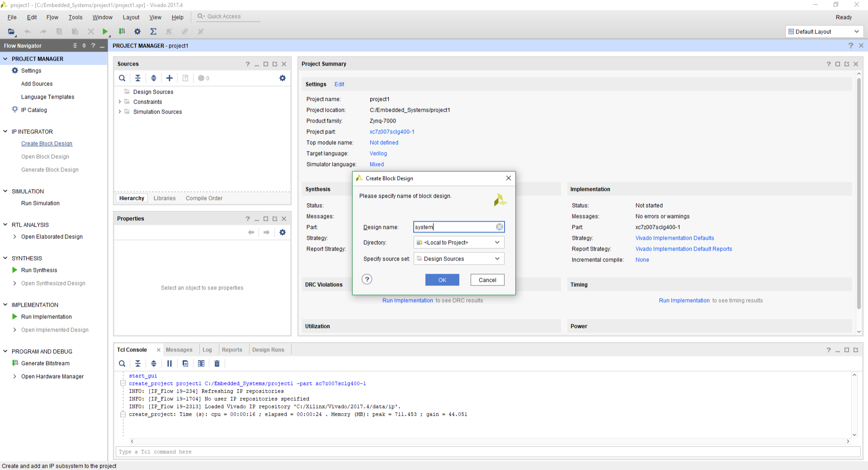
Task: Cancel the Create Block Design dialog
Action: [487, 280]
